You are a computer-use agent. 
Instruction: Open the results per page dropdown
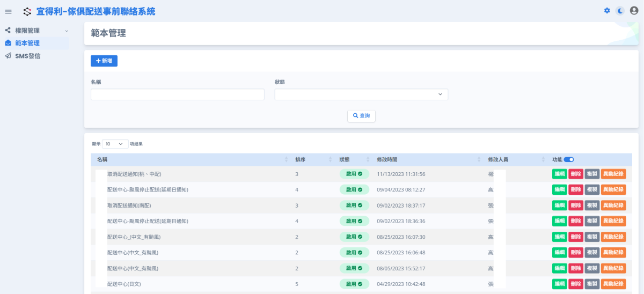point(115,144)
